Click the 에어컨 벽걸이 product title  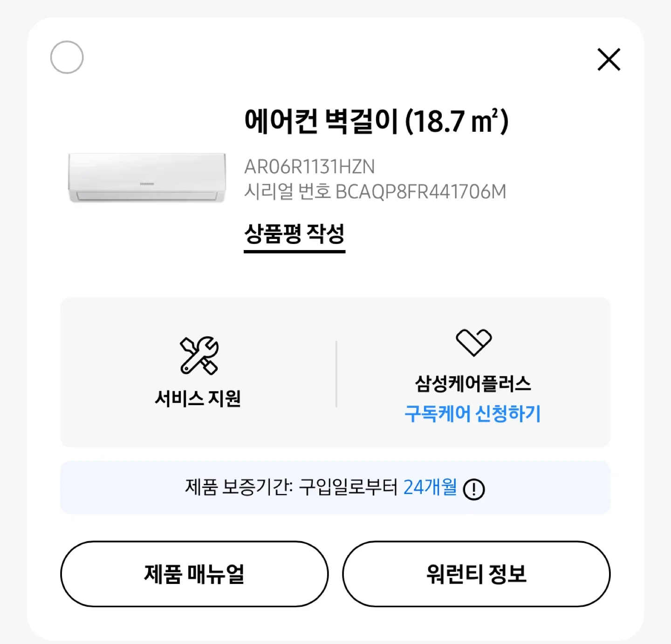(322, 121)
